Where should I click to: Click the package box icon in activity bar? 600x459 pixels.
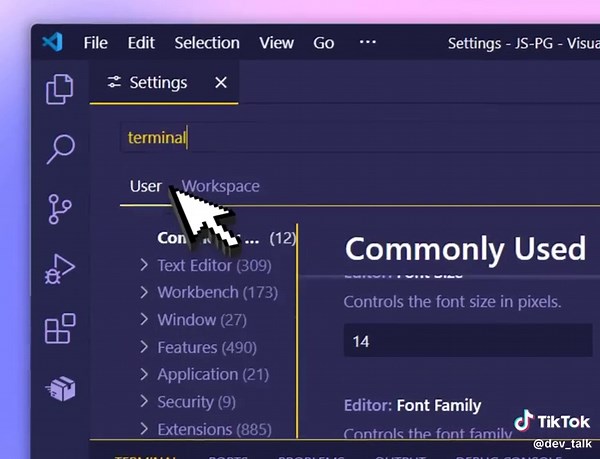60,389
